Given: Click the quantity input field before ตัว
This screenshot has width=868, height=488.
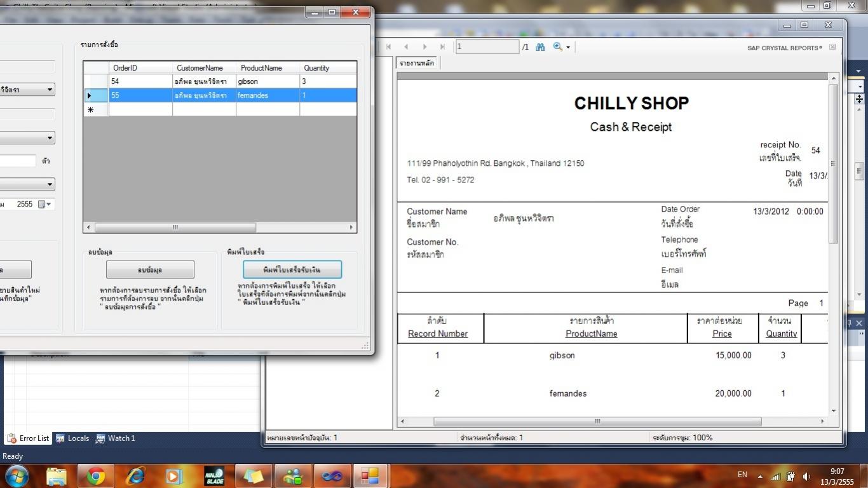Looking at the screenshot, I should (x=18, y=161).
